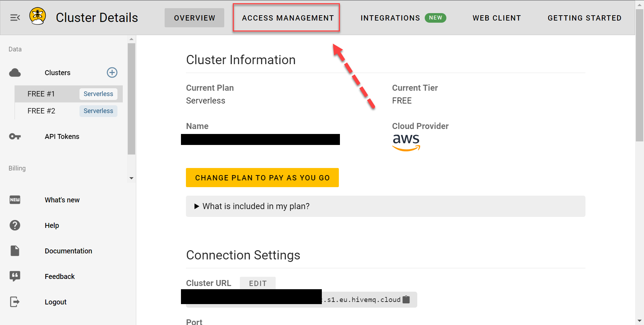This screenshot has width=644, height=325.
Task: Click Change Plan to Pay As You Go
Action: coord(262,178)
